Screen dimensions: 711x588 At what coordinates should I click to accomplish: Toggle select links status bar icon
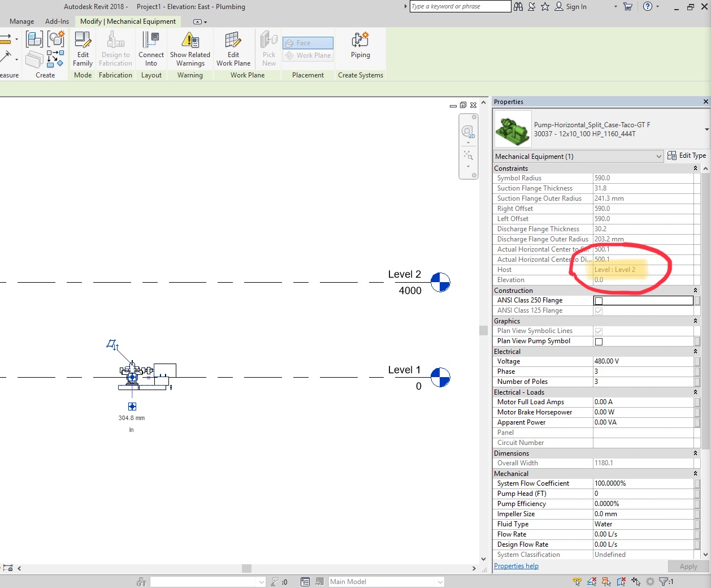[x=577, y=581]
